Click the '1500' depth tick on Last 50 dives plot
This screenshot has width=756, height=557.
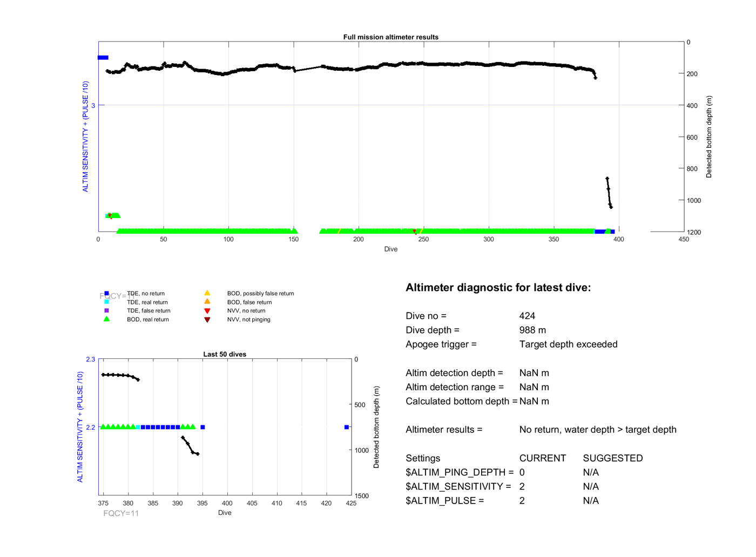pos(362,496)
